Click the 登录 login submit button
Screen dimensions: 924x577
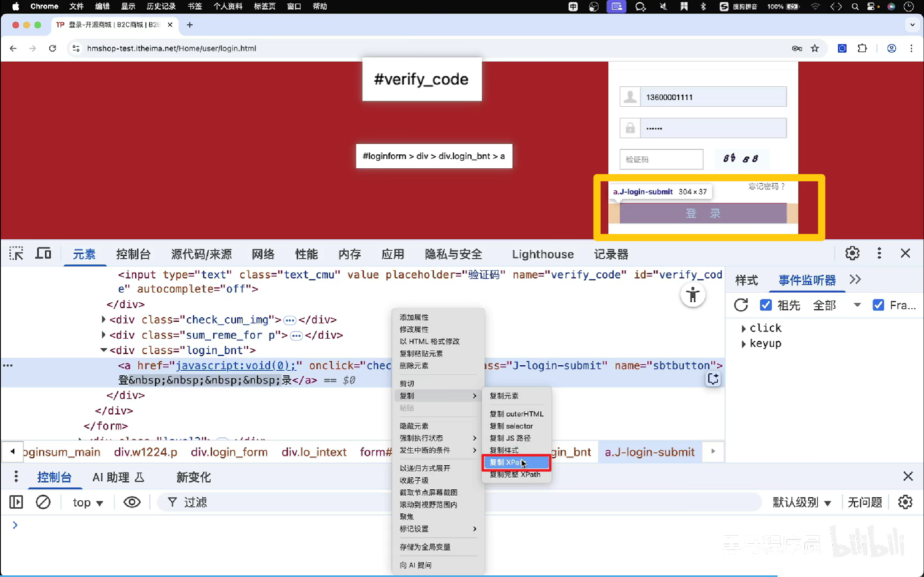pyautogui.click(x=703, y=213)
